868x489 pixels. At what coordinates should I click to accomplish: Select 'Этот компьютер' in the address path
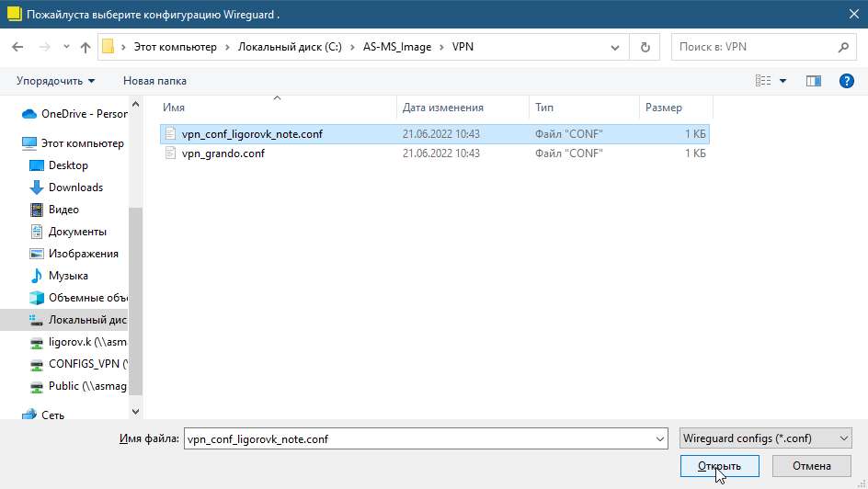tap(175, 47)
